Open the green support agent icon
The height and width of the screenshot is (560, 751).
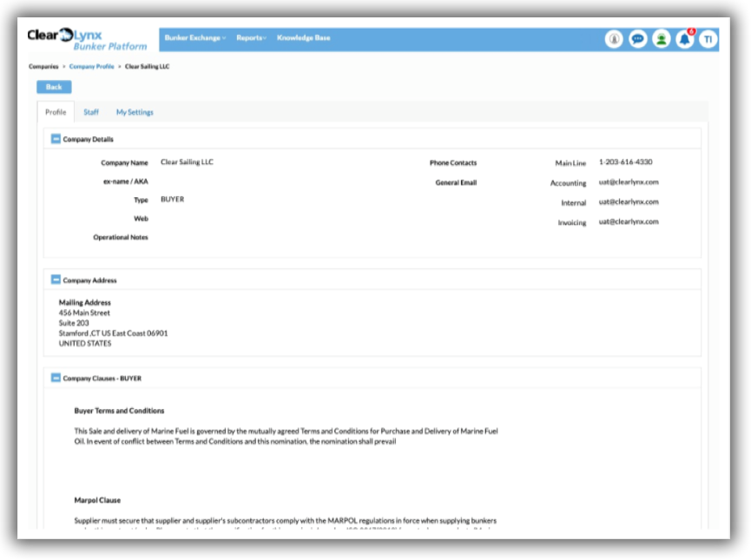pyautogui.click(x=661, y=39)
